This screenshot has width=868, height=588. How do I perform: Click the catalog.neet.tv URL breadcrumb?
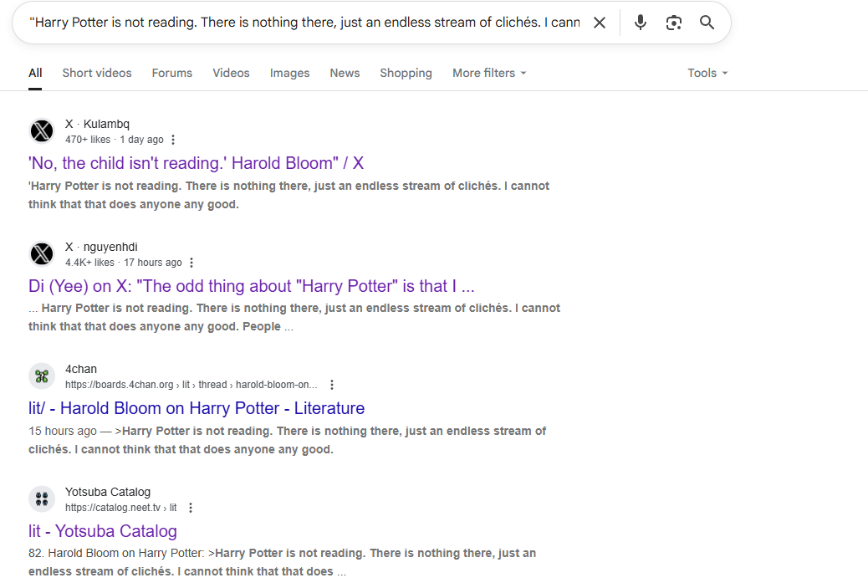tap(120, 508)
